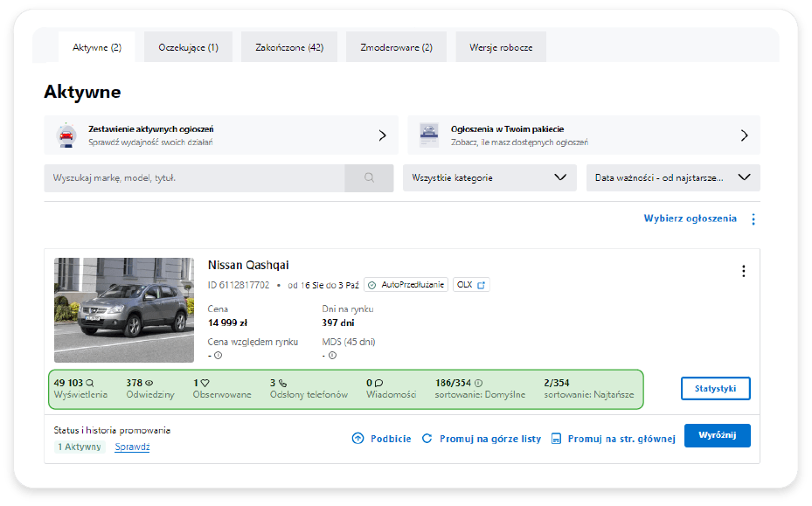The height and width of the screenshot is (506, 812).
Task: Open the Zakończone (42) tab
Action: pyautogui.click(x=288, y=47)
